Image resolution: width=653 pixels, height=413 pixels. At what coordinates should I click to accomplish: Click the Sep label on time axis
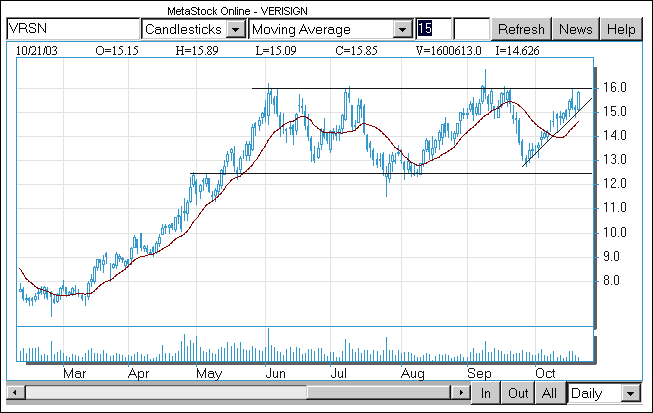(479, 373)
